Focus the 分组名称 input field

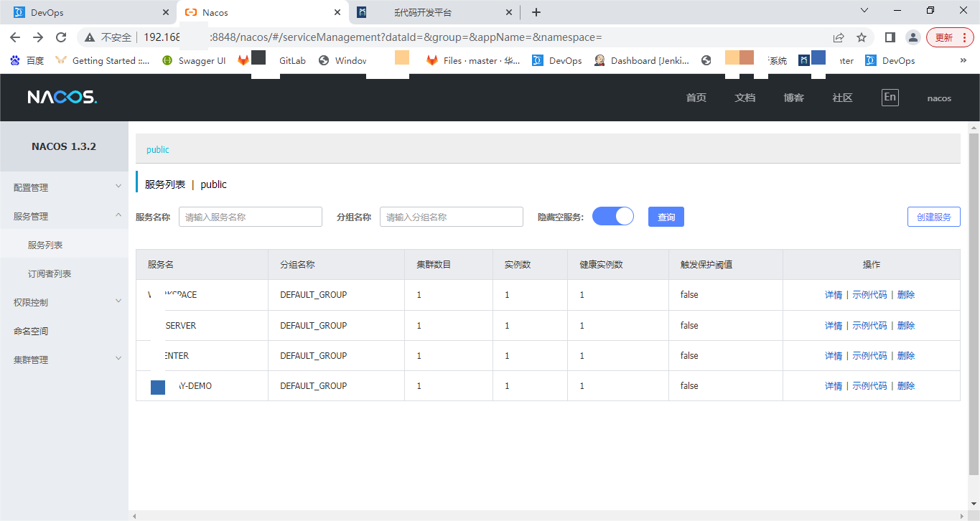click(x=451, y=217)
